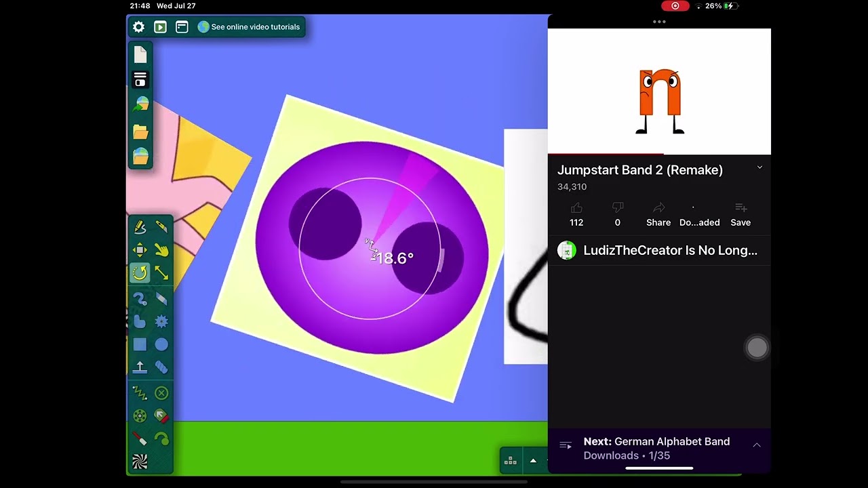The image size is (868, 488).
Task: Open the LudizTheCreator channel avatar
Action: [567, 250]
